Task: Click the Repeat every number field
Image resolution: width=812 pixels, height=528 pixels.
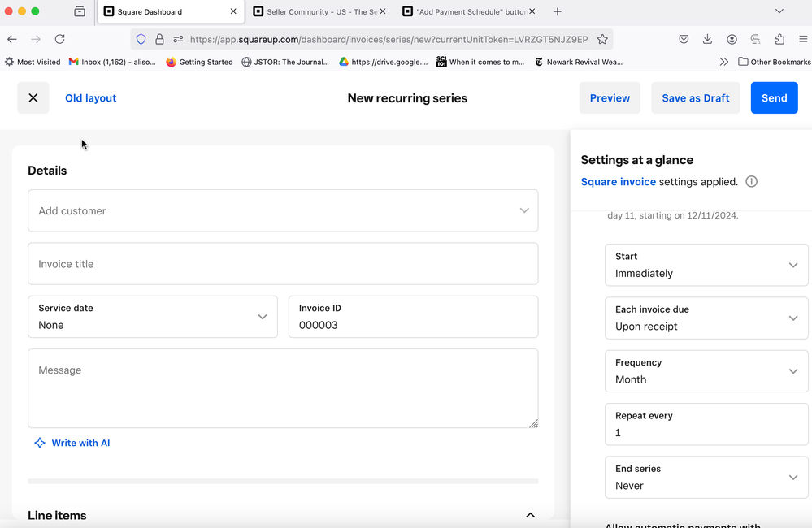Action: (x=706, y=432)
